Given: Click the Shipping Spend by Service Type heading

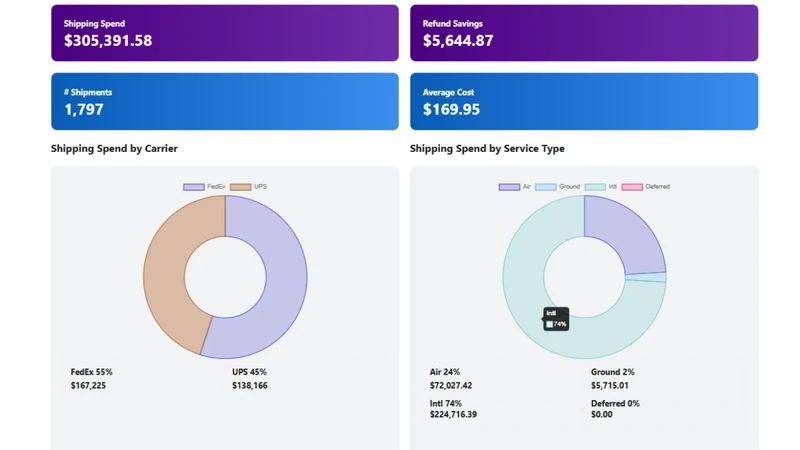Looking at the screenshot, I should tap(487, 148).
